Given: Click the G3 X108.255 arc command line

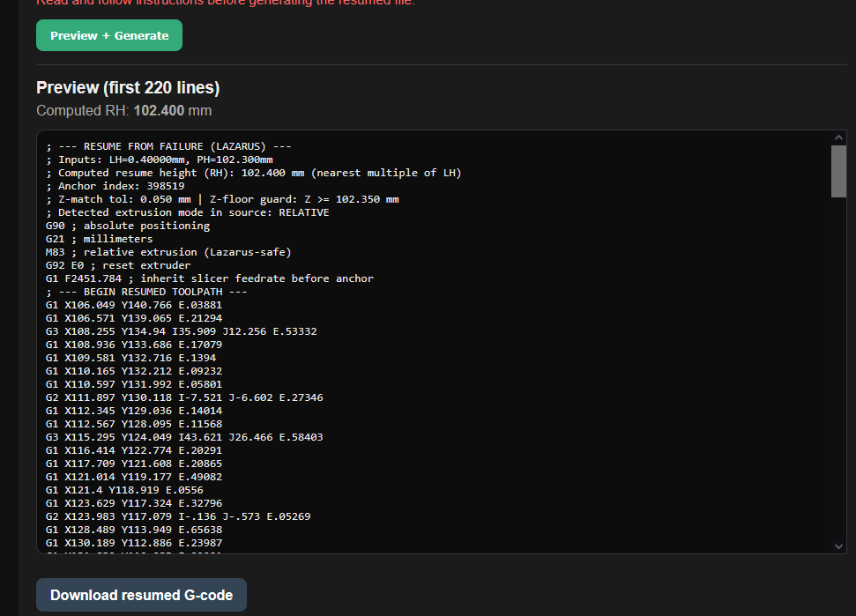Looking at the screenshot, I should point(181,331).
